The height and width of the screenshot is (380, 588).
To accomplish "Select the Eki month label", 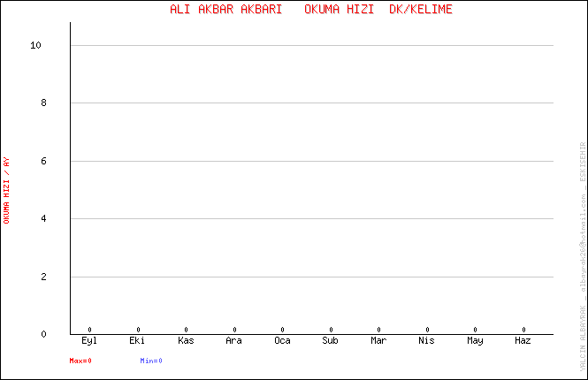I will [138, 341].
